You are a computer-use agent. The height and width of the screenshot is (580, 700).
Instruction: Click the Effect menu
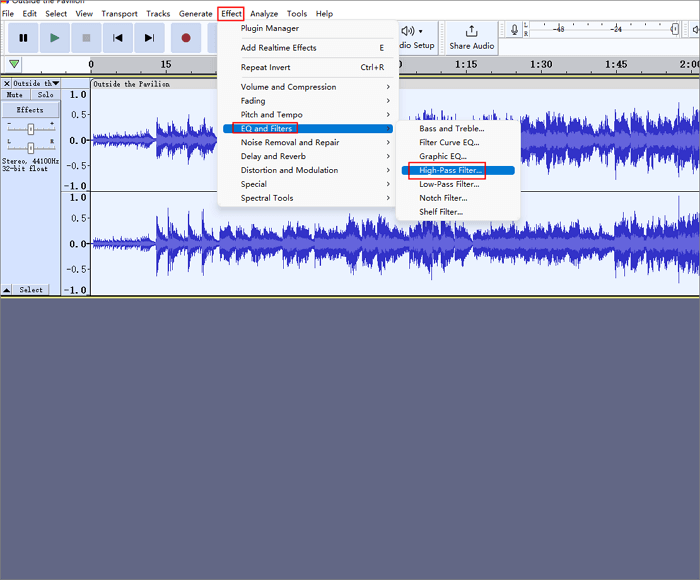coord(231,14)
